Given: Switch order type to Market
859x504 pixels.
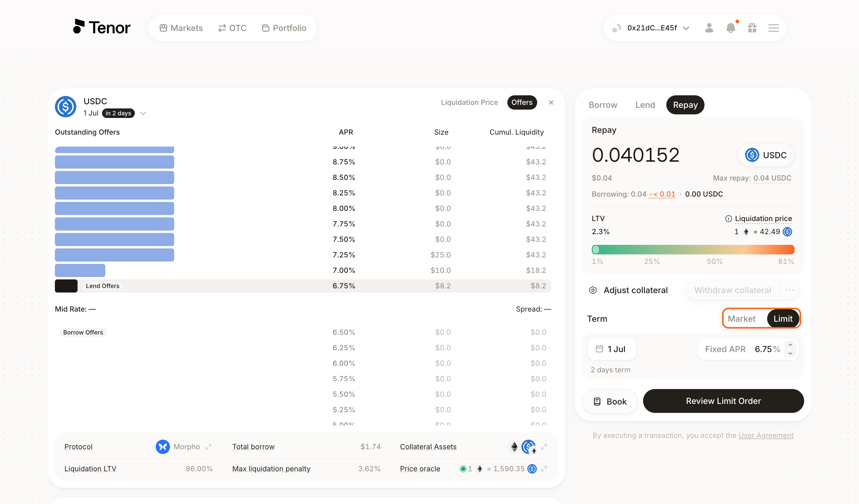Looking at the screenshot, I should (741, 319).
